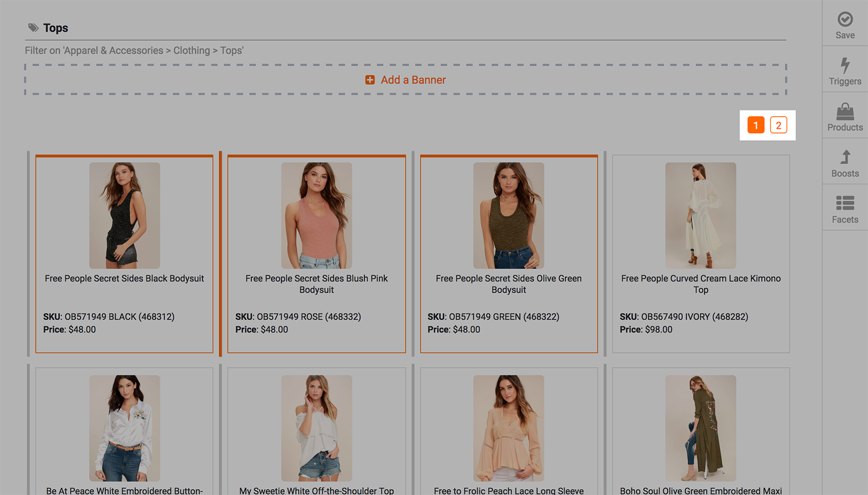Viewport: 868px width, 495px height.
Task: Click the plus icon beside Add a Banner
Action: coord(370,80)
